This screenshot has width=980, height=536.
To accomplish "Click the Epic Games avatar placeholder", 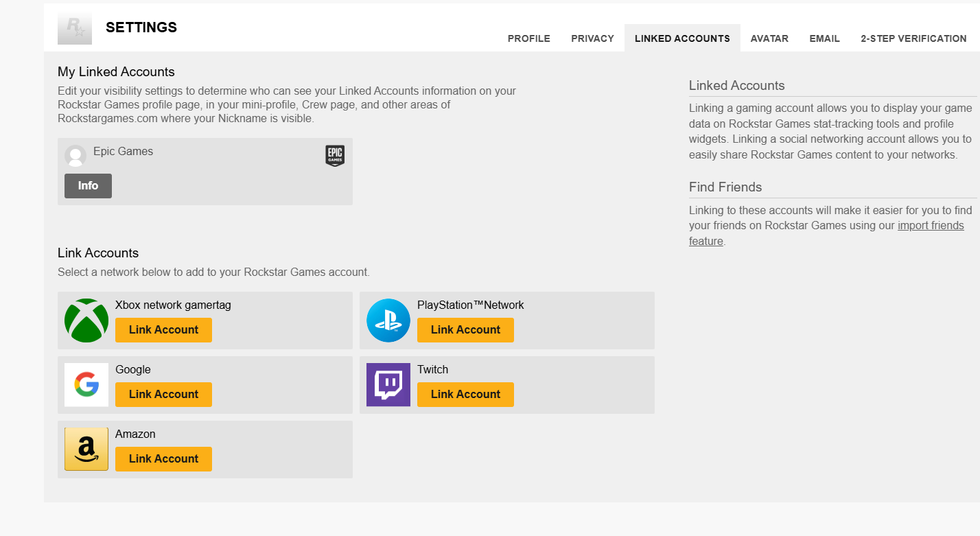I will pyautogui.click(x=75, y=156).
